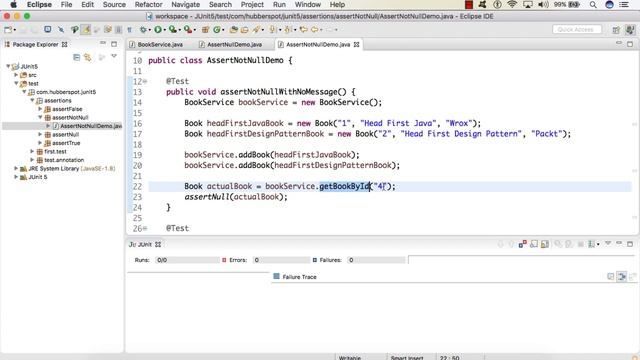This screenshot has width=640, height=360.
Task: Expand the JRE System Library node
Action: [16, 168]
